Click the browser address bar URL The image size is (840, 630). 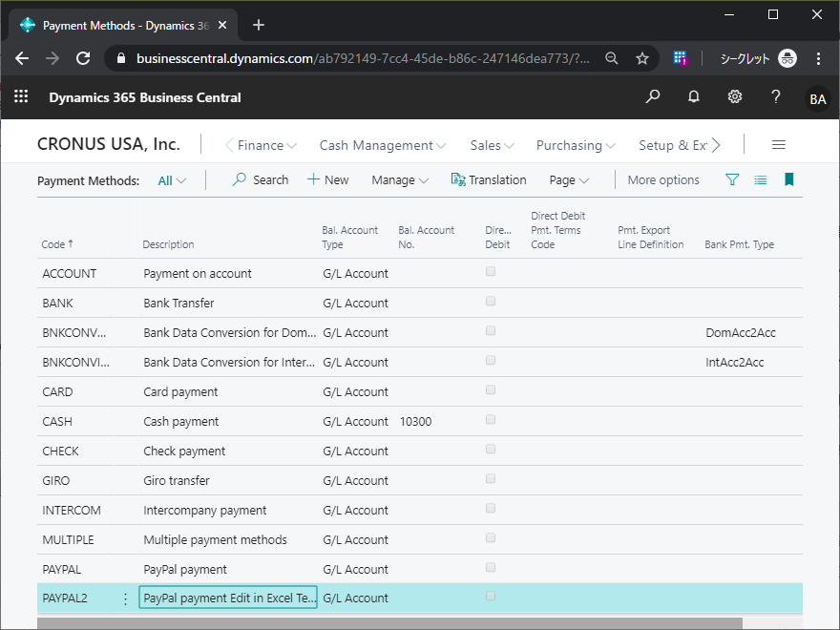click(x=363, y=58)
